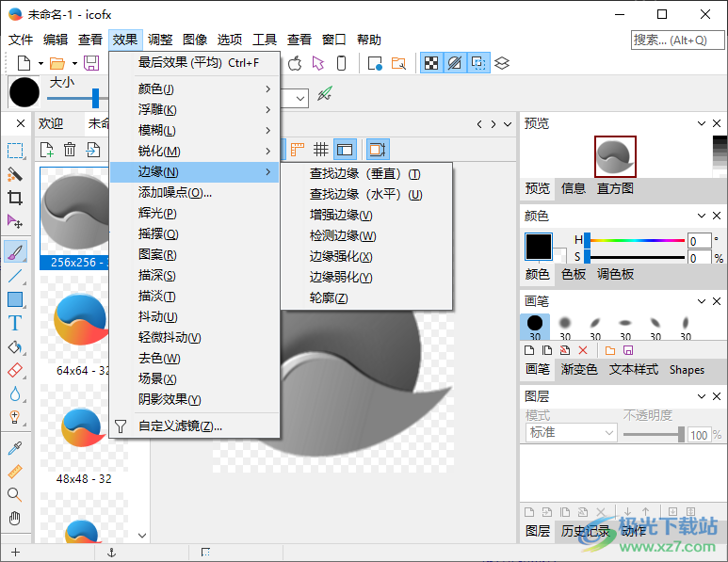Click the open folder toolbar icon
This screenshot has height=562, width=728.
pyautogui.click(x=57, y=63)
